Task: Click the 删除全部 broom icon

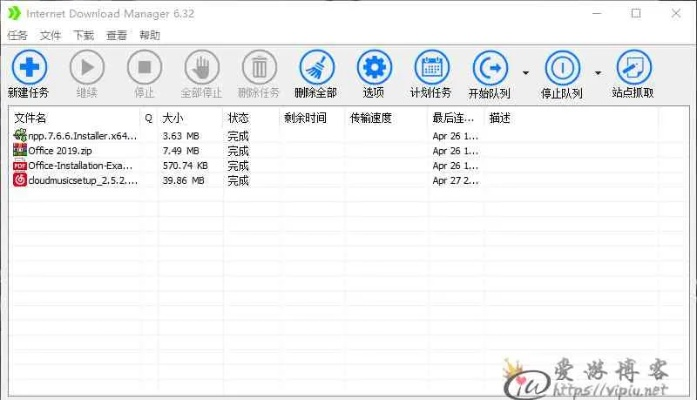Action: [317, 68]
